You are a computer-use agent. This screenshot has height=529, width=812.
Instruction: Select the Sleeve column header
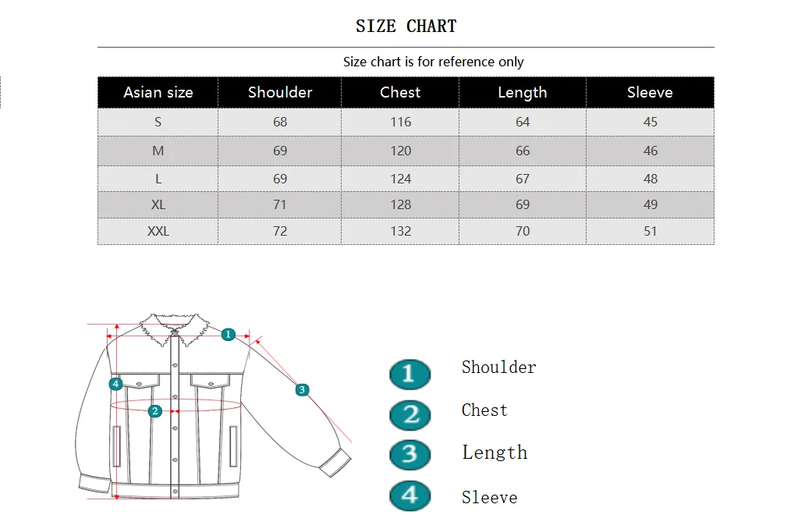pyautogui.click(x=650, y=92)
